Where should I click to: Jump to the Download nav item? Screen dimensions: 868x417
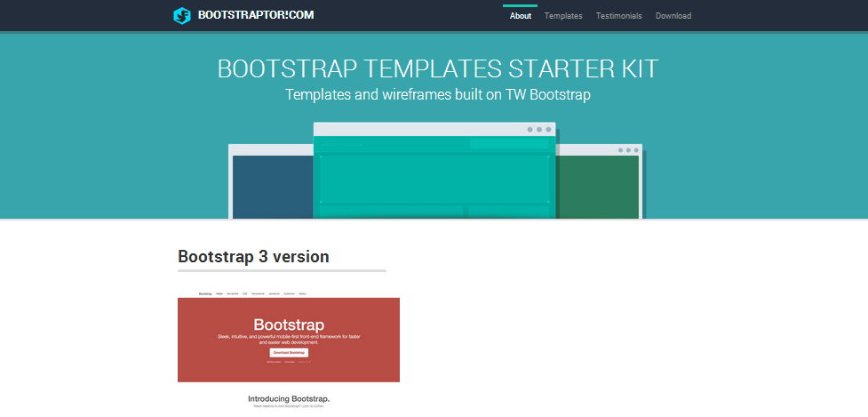coord(673,16)
